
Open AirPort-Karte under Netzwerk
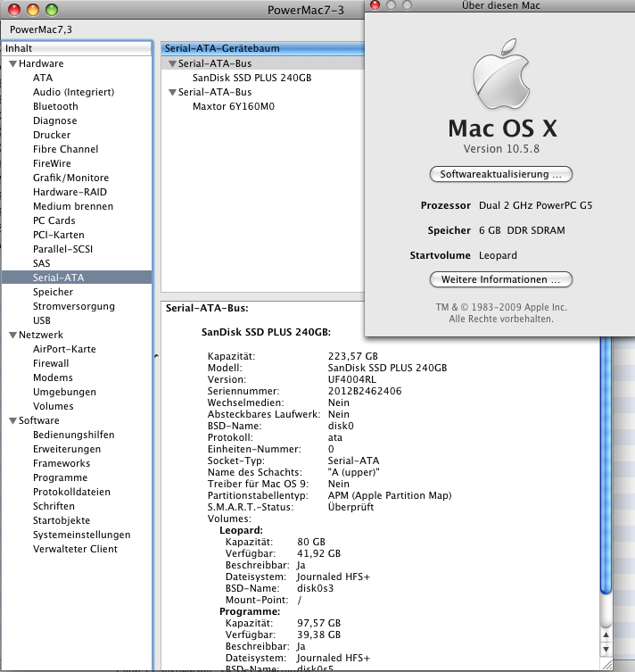64,349
